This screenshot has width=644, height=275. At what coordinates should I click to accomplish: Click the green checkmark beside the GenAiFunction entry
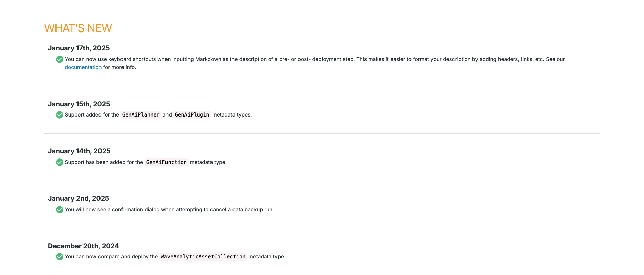tap(59, 162)
